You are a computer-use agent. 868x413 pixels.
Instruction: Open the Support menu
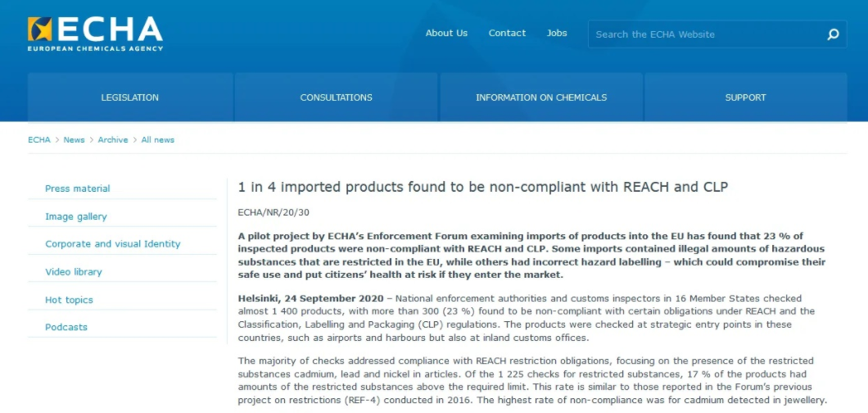point(746,98)
